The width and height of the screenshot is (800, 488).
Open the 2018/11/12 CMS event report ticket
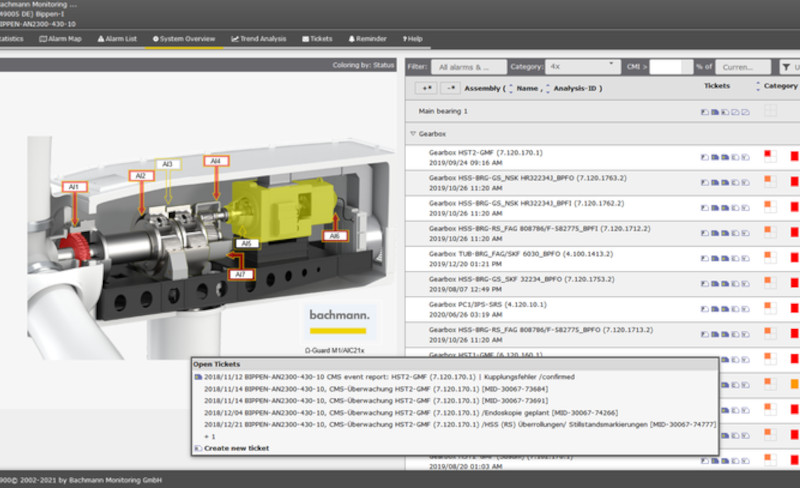click(389, 377)
